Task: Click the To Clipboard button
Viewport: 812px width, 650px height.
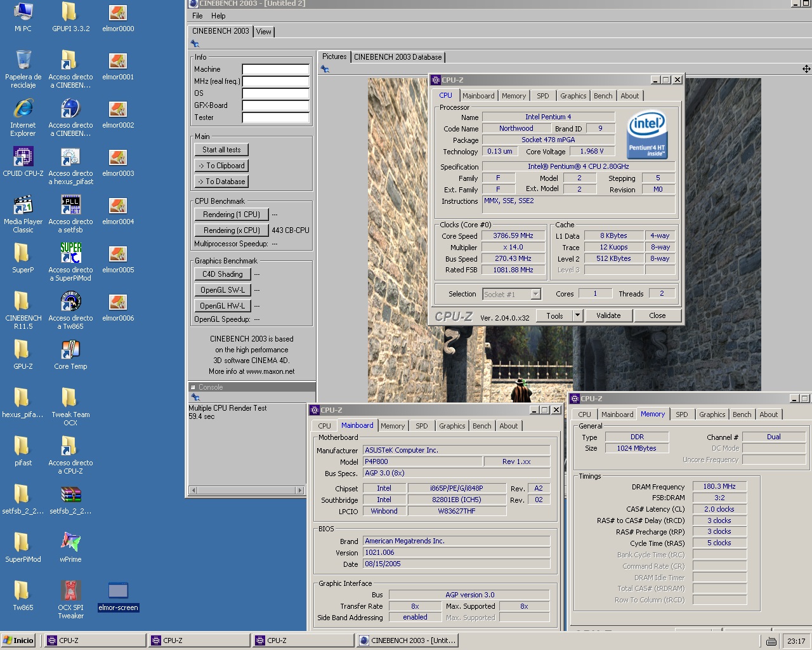Action: [x=221, y=166]
